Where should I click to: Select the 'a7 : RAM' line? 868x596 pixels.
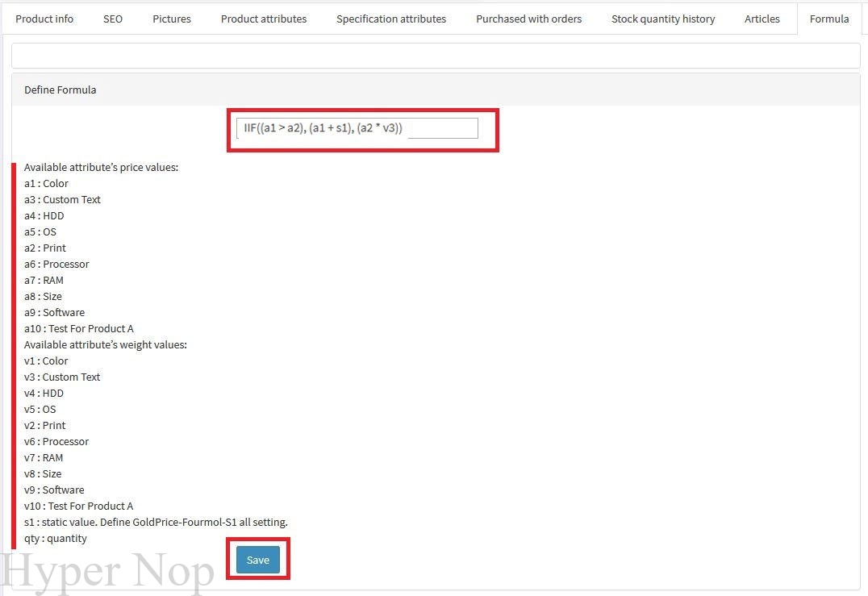click(x=44, y=280)
